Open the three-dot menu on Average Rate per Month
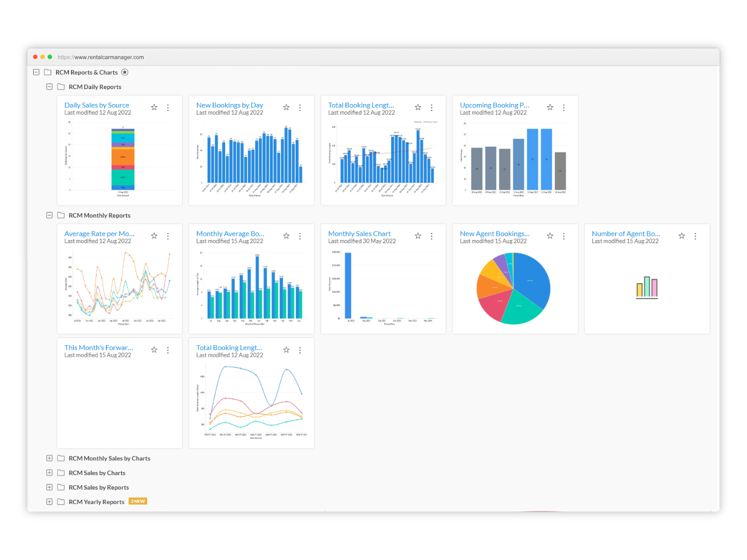The height and width of the screenshot is (560, 747). coord(168,236)
